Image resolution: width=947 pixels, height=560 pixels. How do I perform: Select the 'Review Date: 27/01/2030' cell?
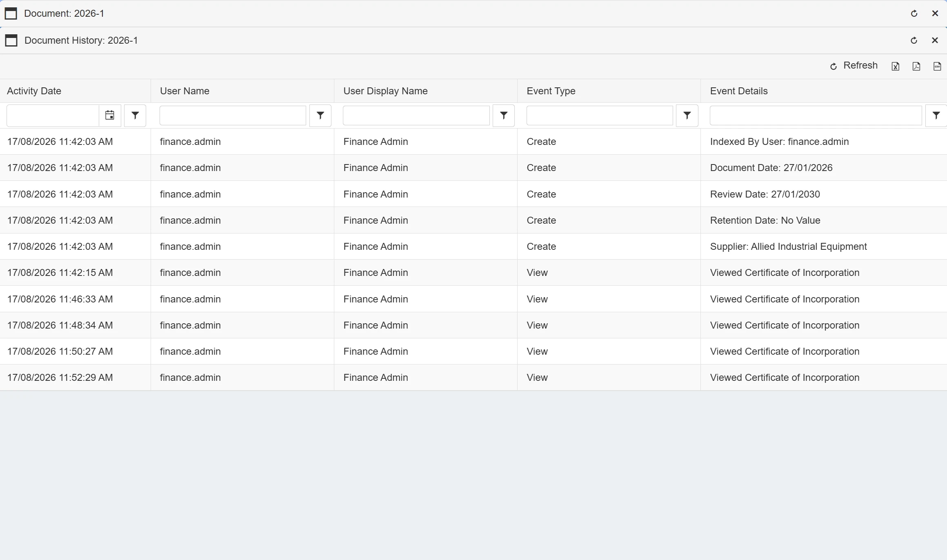(824, 194)
